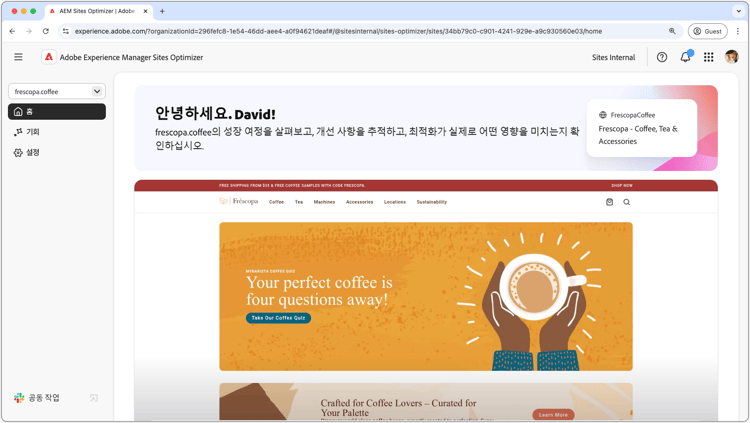
Task: Switch to AEM Sites Optimizer tab
Action: click(x=99, y=11)
